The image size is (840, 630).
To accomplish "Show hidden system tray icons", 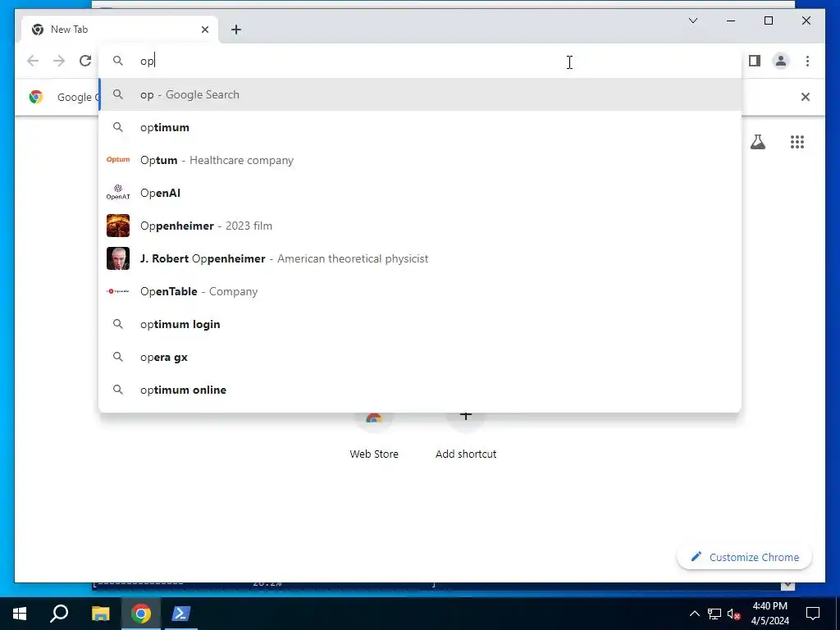I will [694, 614].
